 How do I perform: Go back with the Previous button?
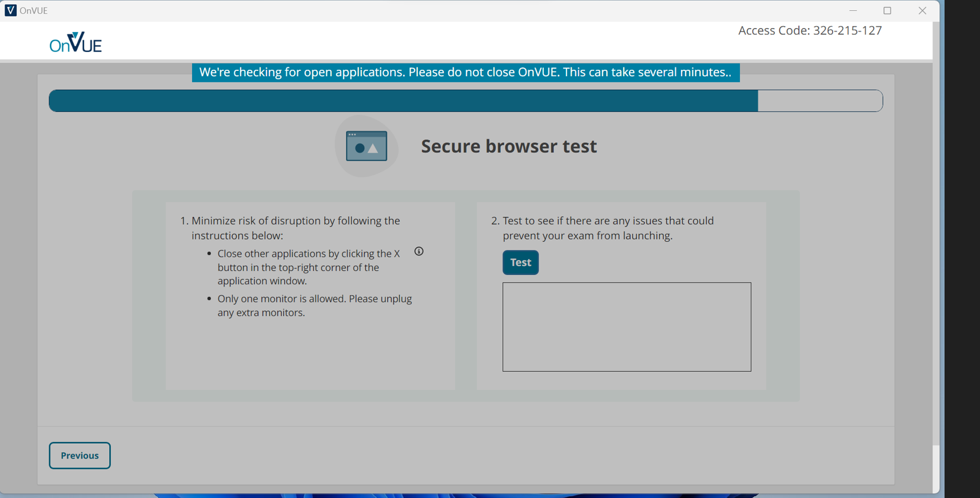pos(79,456)
